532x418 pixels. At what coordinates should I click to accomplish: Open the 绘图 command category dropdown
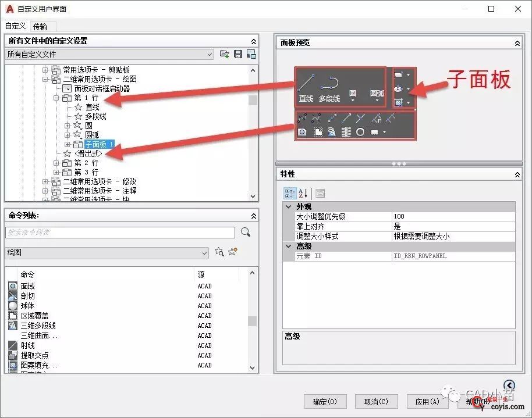(107, 252)
